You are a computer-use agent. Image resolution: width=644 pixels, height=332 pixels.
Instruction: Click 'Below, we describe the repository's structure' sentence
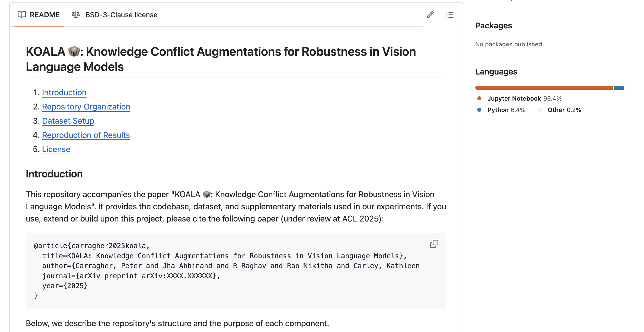click(177, 323)
